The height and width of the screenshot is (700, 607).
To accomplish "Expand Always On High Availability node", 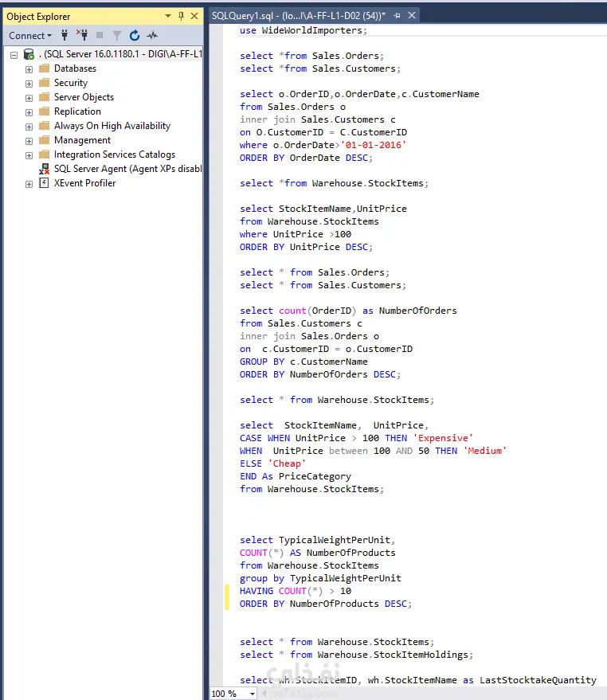I will [x=29, y=127].
